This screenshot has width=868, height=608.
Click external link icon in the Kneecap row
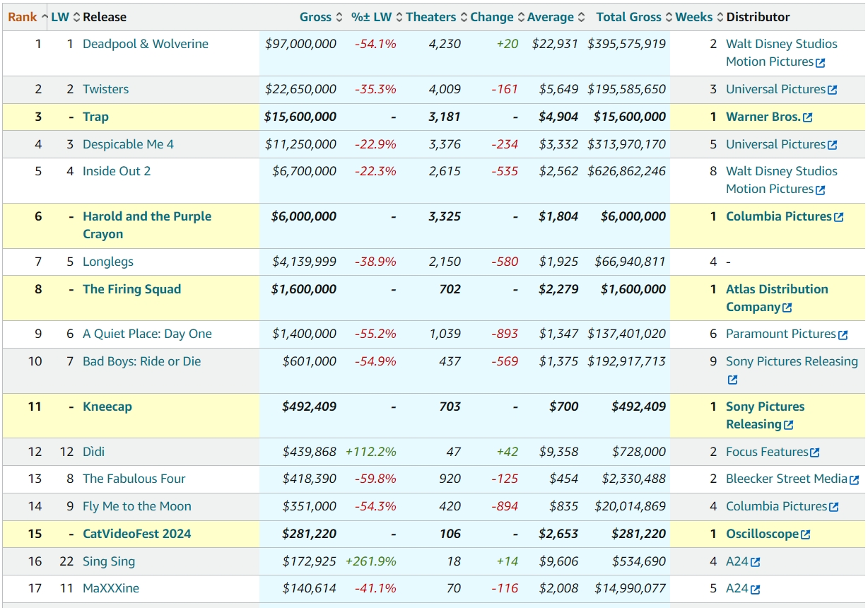[x=788, y=425]
